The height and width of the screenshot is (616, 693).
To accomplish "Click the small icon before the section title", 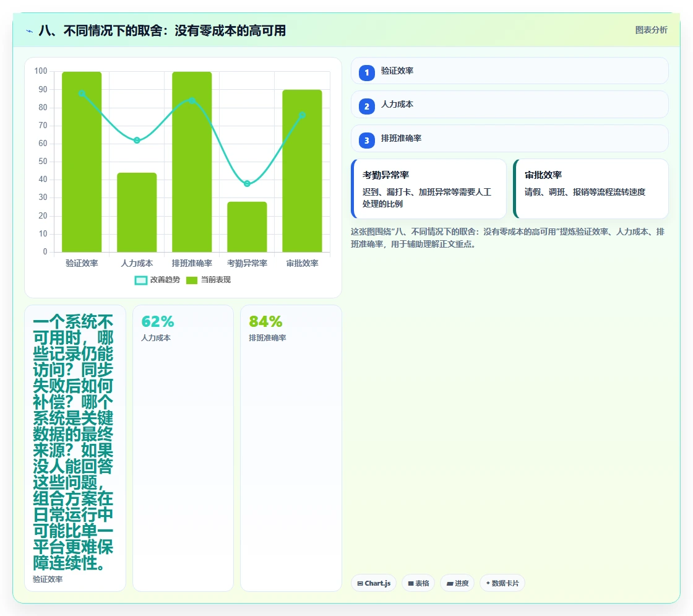I will pyautogui.click(x=29, y=31).
